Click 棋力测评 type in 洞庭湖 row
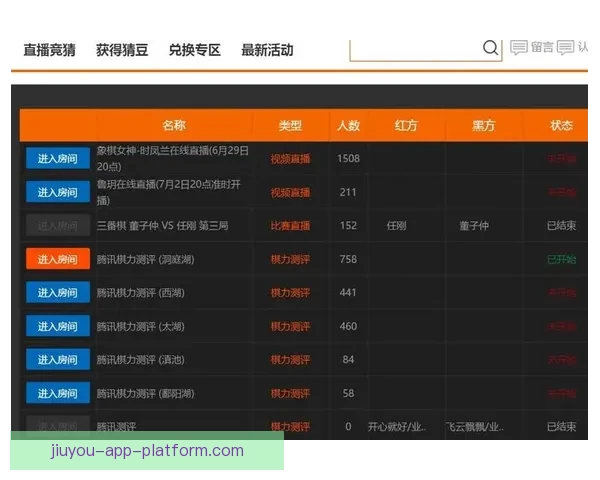 click(290, 260)
